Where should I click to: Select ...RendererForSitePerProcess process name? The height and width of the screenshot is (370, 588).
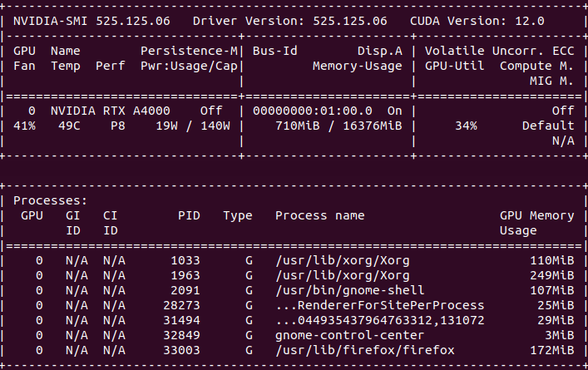(x=380, y=305)
